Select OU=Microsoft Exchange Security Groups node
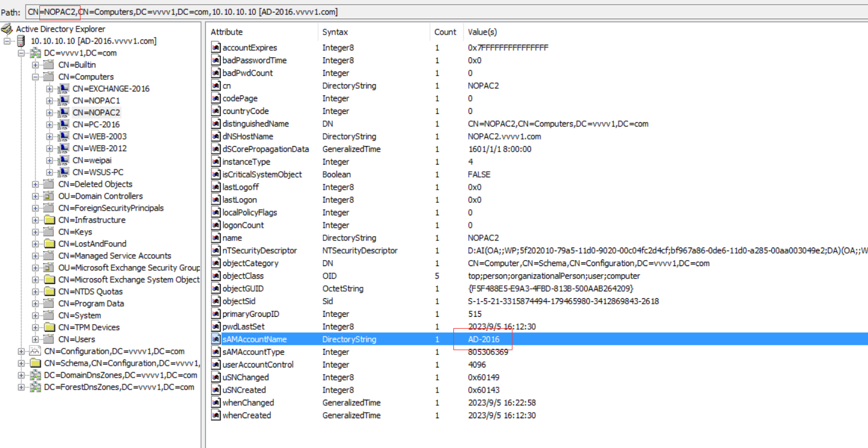 pos(129,268)
